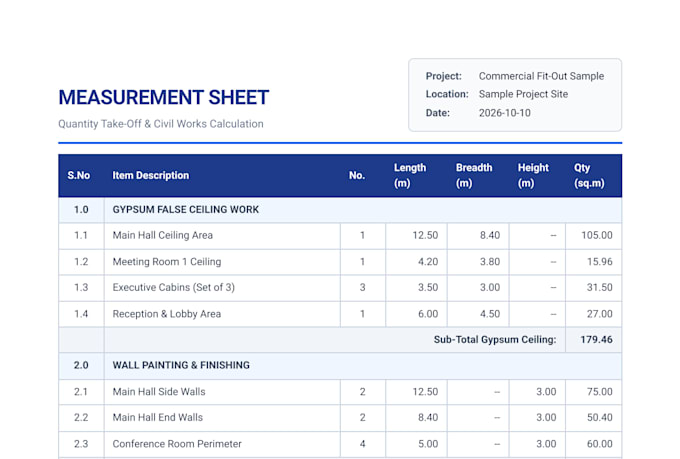Click the Location value Sample Project Site
680x459 pixels.
point(523,94)
